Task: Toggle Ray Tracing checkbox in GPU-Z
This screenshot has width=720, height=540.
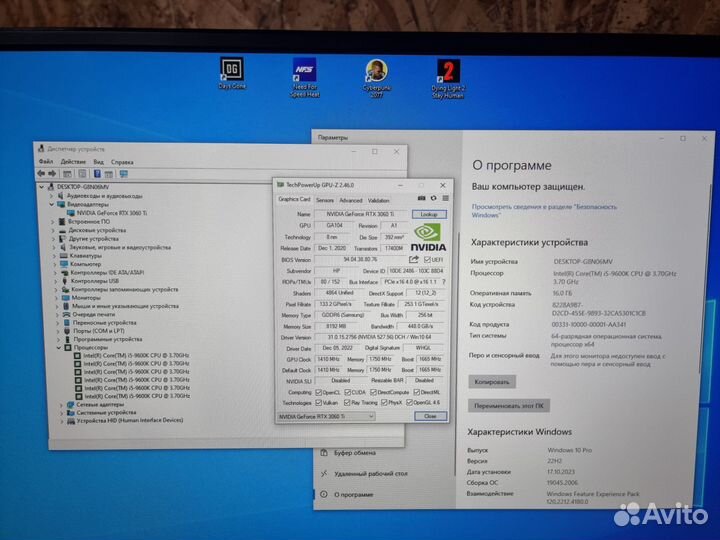Action: click(x=347, y=403)
